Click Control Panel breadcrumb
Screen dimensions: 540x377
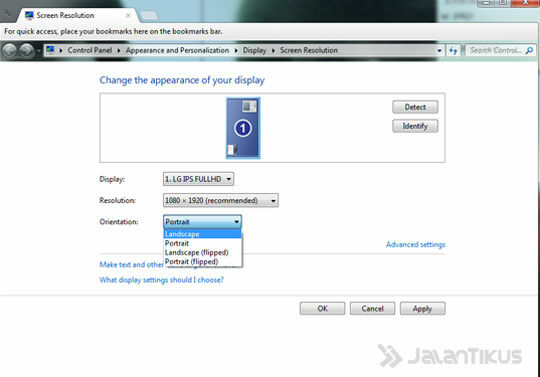pyautogui.click(x=90, y=50)
